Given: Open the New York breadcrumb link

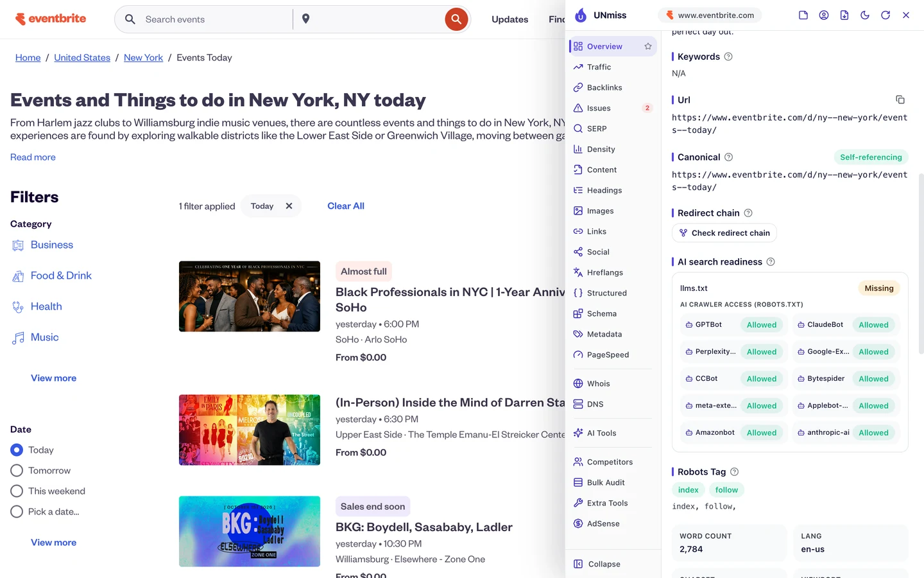Looking at the screenshot, I should click(143, 58).
